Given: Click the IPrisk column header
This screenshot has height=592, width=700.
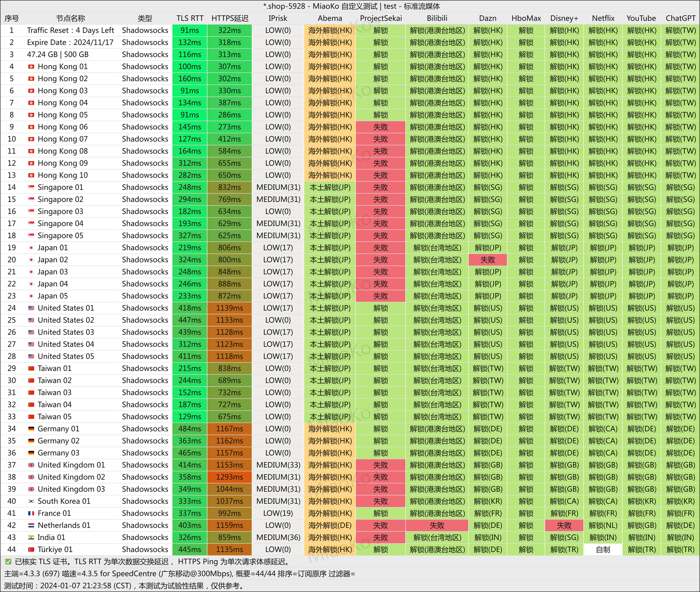Looking at the screenshot, I should coord(278,19).
